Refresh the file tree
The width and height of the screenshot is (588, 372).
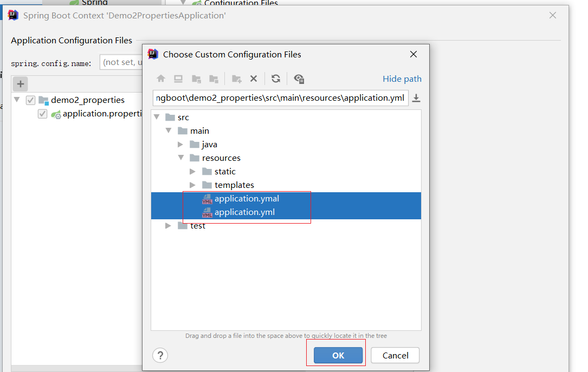click(276, 79)
